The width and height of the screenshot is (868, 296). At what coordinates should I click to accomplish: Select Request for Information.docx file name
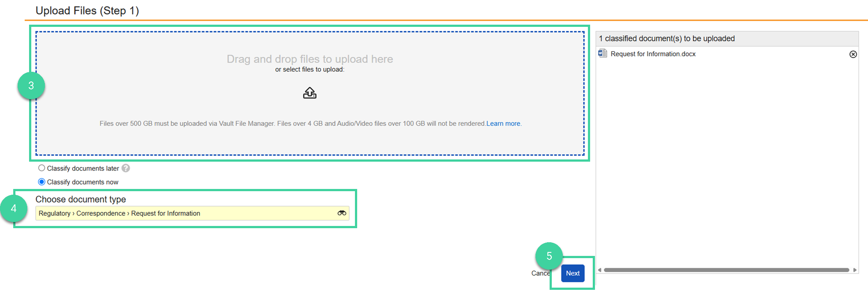tap(653, 54)
